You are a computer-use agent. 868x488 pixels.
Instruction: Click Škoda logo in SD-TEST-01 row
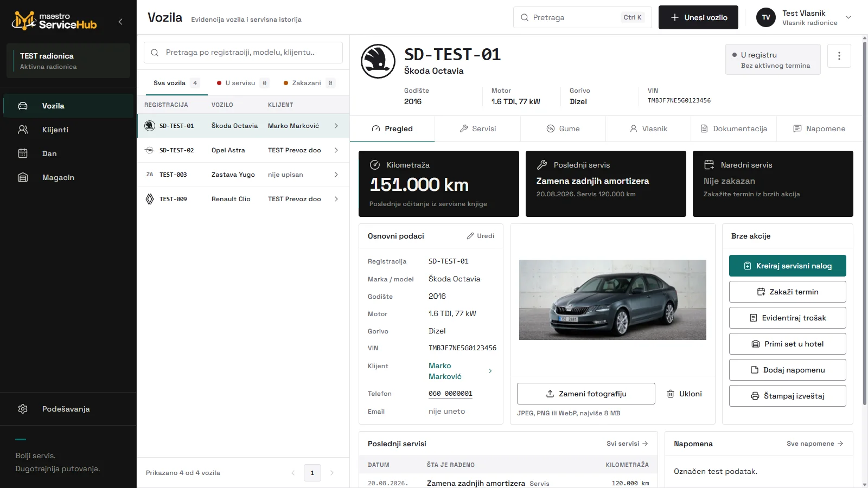pyautogui.click(x=150, y=126)
